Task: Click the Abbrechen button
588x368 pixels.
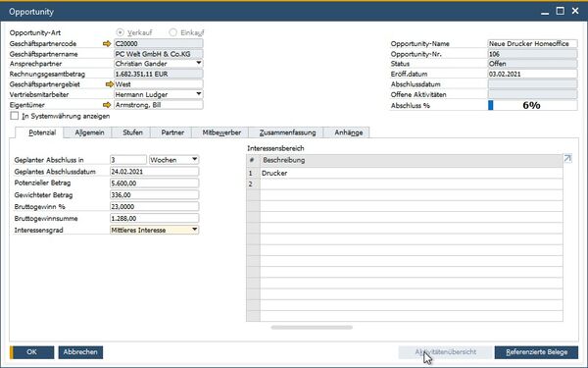Action: 80,352
